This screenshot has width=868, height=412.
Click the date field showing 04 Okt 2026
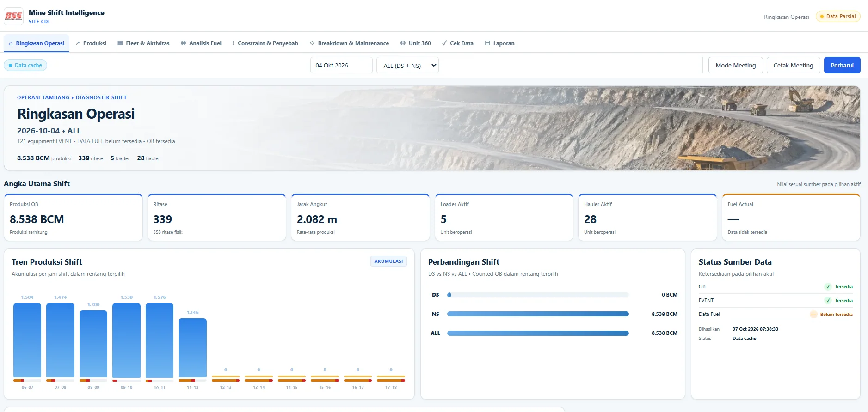[x=341, y=65]
